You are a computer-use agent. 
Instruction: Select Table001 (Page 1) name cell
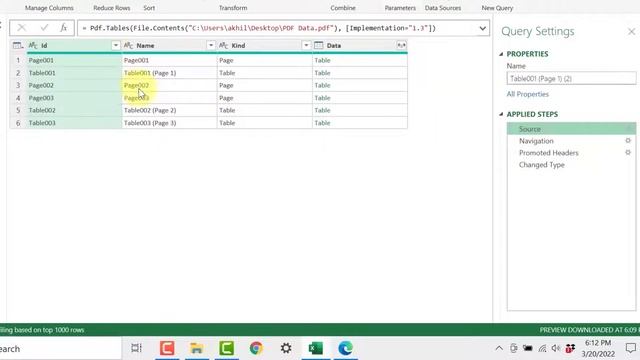point(169,73)
